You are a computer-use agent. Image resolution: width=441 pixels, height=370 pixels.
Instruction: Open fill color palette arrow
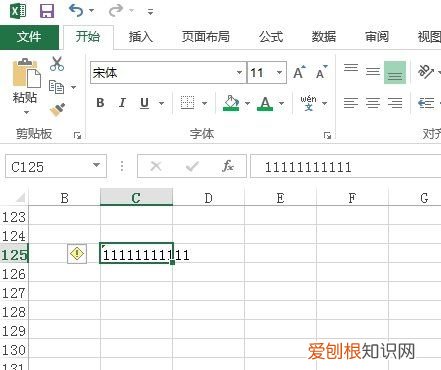click(x=247, y=103)
